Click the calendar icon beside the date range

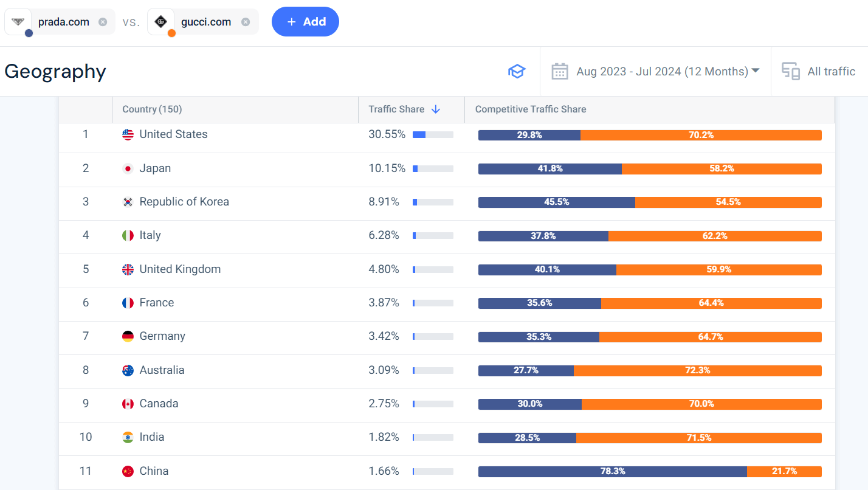pos(560,71)
